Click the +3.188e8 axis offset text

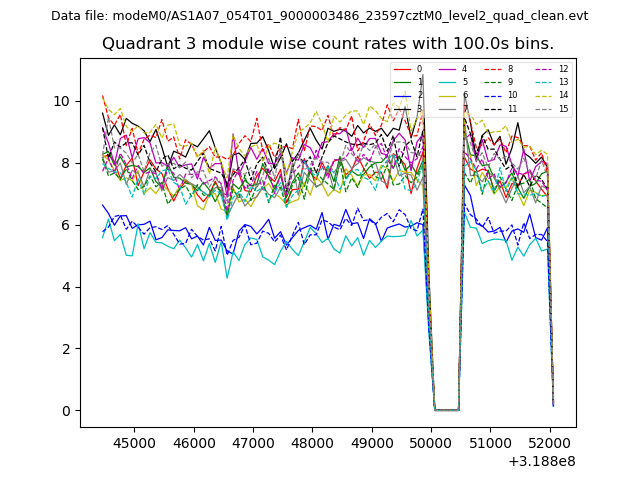pyautogui.click(x=540, y=461)
